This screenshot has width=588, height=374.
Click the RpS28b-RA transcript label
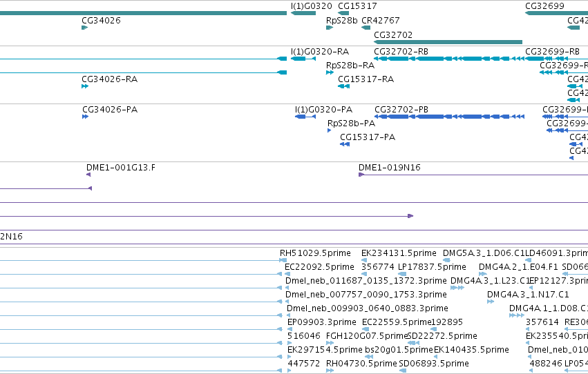coord(350,66)
